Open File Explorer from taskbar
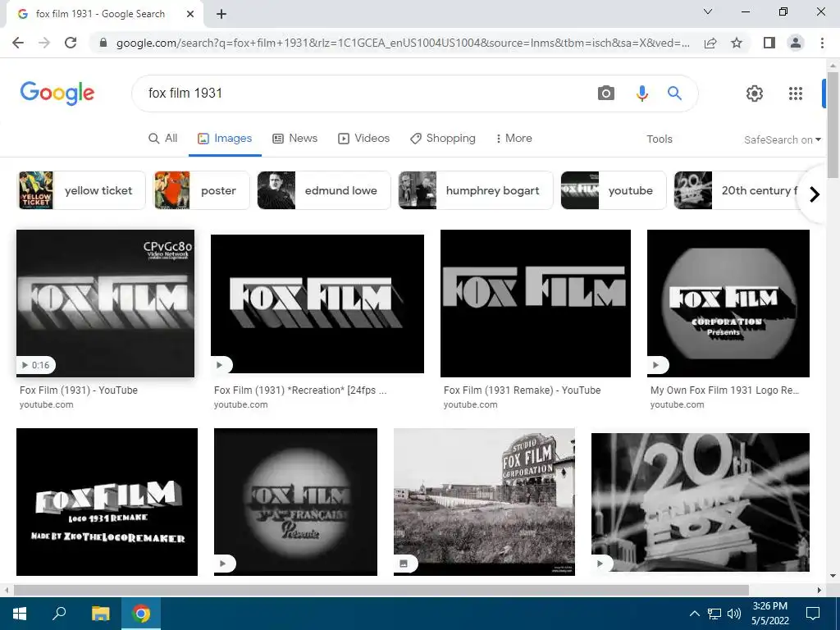Viewport: 840px width, 630px height. pos(100,614)
